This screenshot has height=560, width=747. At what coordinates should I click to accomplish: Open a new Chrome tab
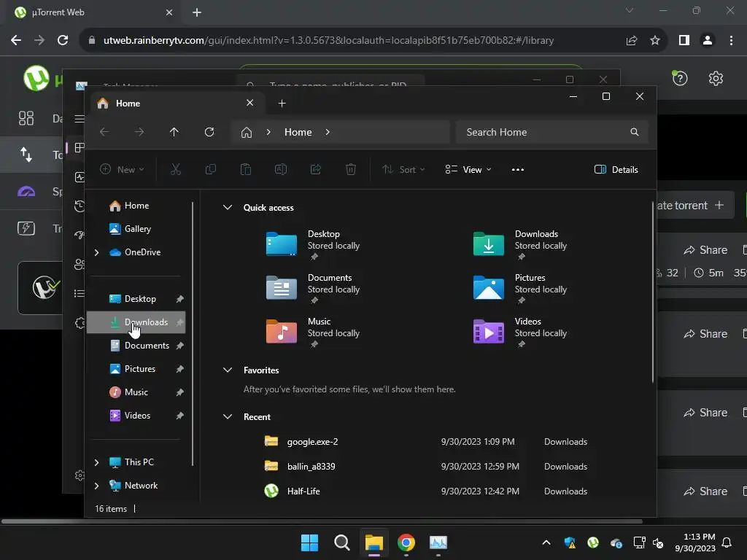(197, 12)
